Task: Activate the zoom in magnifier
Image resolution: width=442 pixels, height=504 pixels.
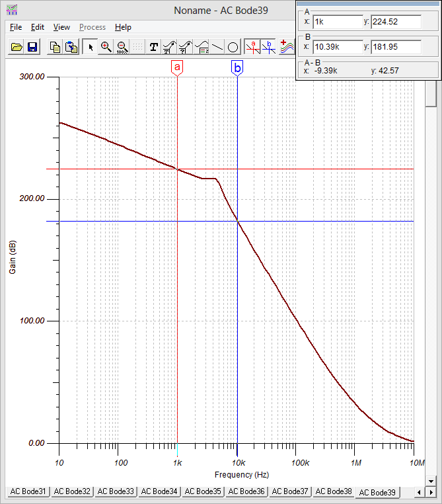Action: [x=106, y=47]
